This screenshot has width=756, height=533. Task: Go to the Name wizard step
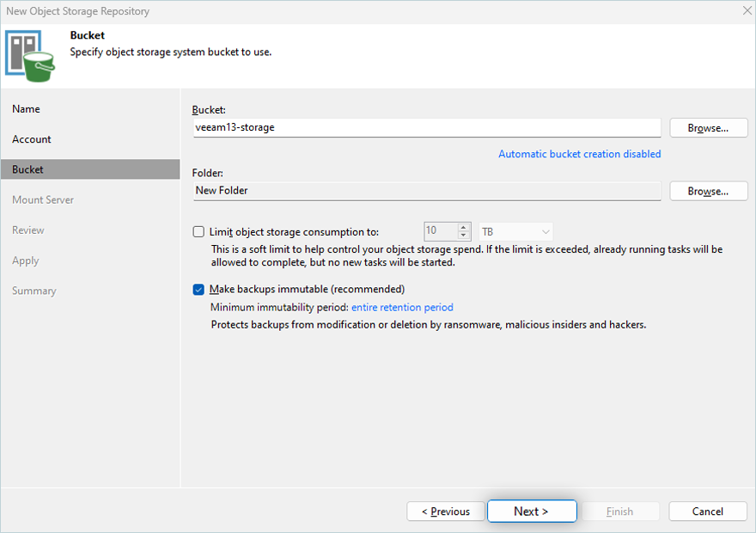pyautogui.click(x=27, y=109)
